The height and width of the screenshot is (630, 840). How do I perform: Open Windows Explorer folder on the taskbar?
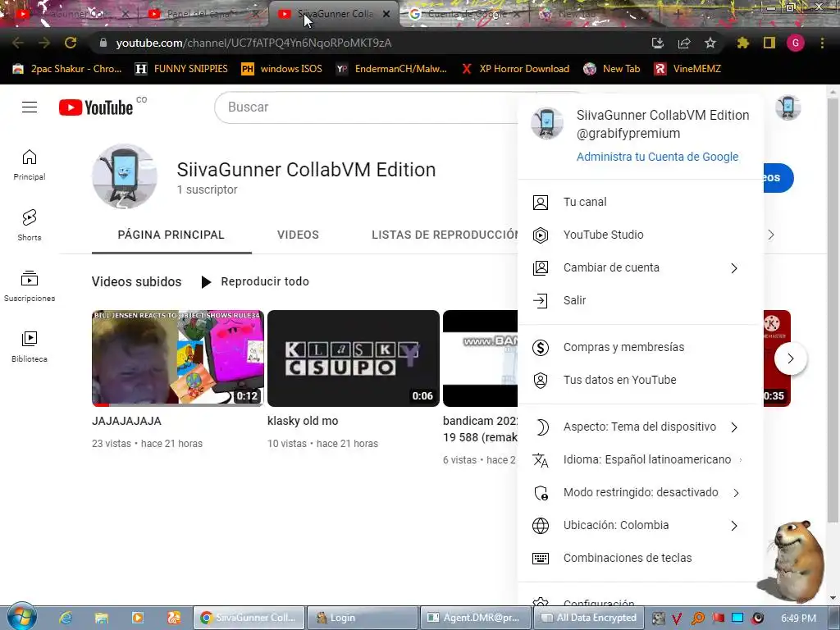[101, 618]
